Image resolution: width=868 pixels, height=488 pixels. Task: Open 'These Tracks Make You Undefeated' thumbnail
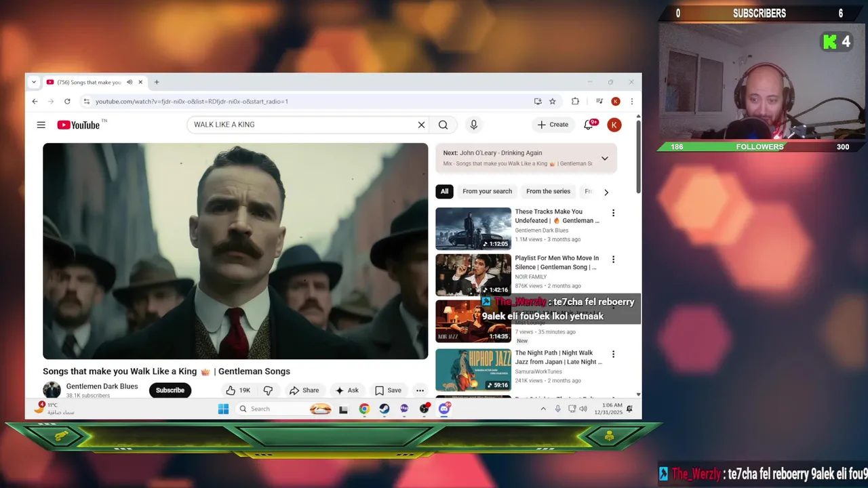click(x=473, y=228)
